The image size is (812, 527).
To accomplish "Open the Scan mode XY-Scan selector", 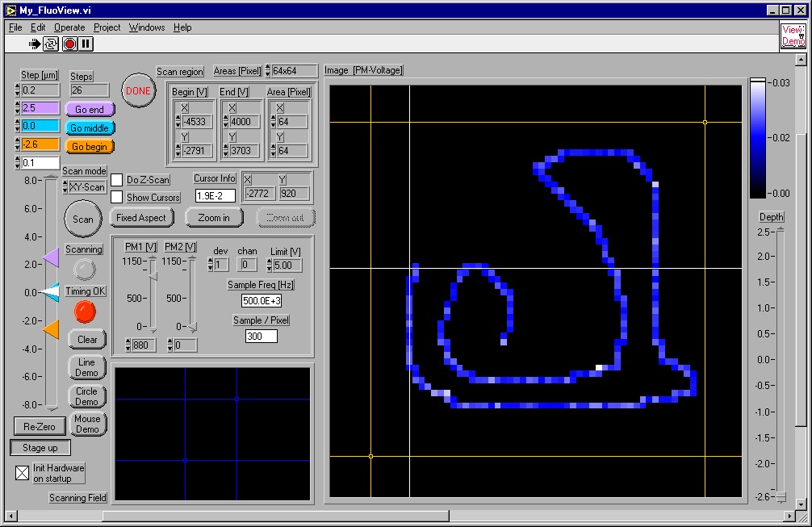I will coord(85,187).
